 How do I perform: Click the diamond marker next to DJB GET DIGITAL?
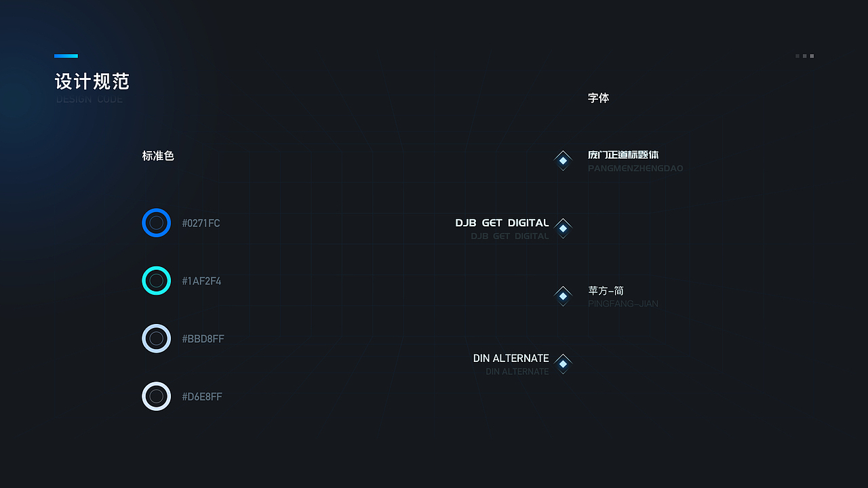click(563, 228)
